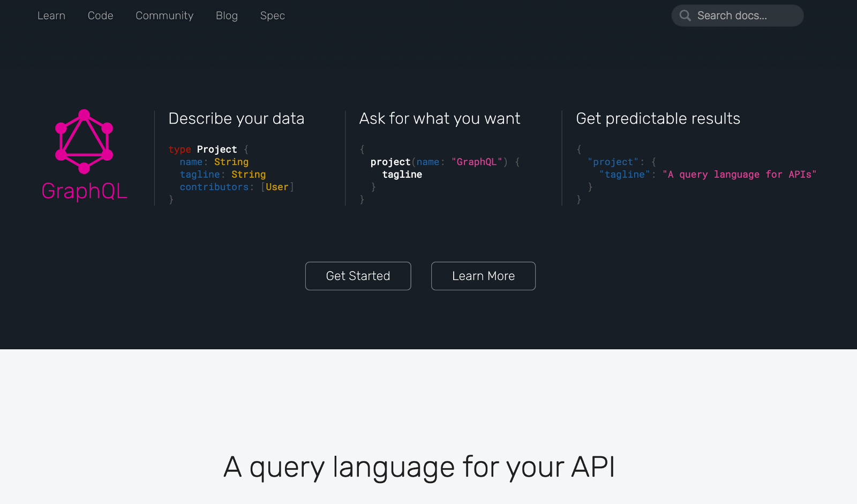The image size is (857, 504).
Task: Click the 'Describe your data' heading
Action: tap(236, 118)
